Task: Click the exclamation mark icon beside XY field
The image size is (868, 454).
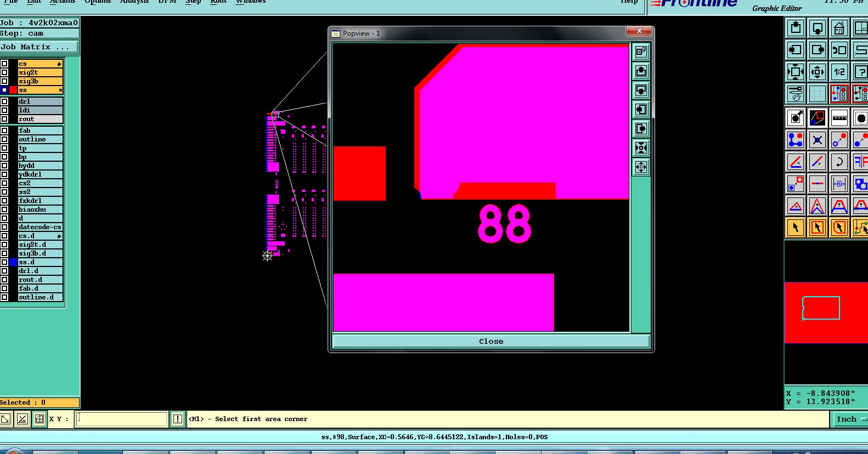Action: click(178, 419)
